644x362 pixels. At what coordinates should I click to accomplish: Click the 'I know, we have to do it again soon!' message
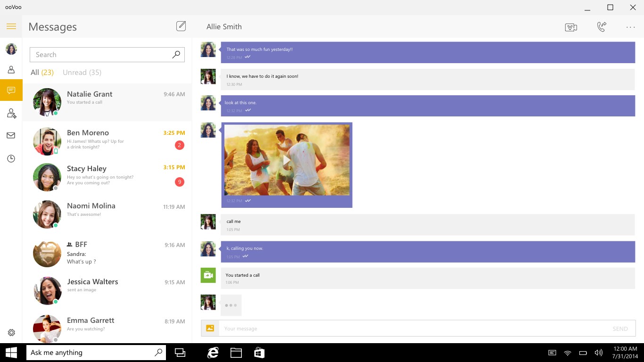pos(428,79)
